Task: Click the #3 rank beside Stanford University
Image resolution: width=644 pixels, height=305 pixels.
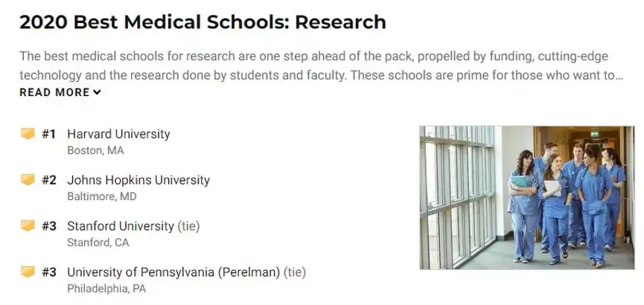Action: tap(49, 225)
